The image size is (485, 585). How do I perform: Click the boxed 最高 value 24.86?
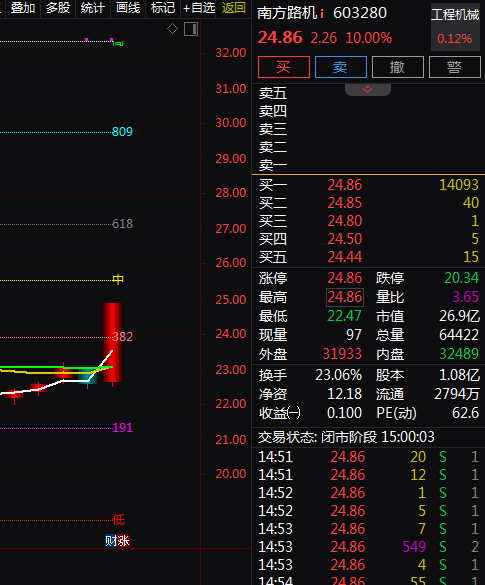(345, 297)
